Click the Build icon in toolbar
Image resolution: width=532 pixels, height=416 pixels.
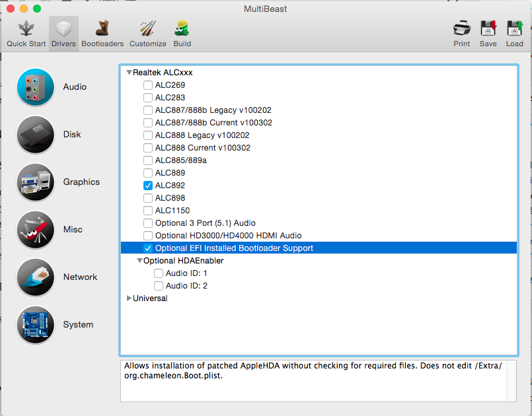pyautogui.click(x=182, y=28)
